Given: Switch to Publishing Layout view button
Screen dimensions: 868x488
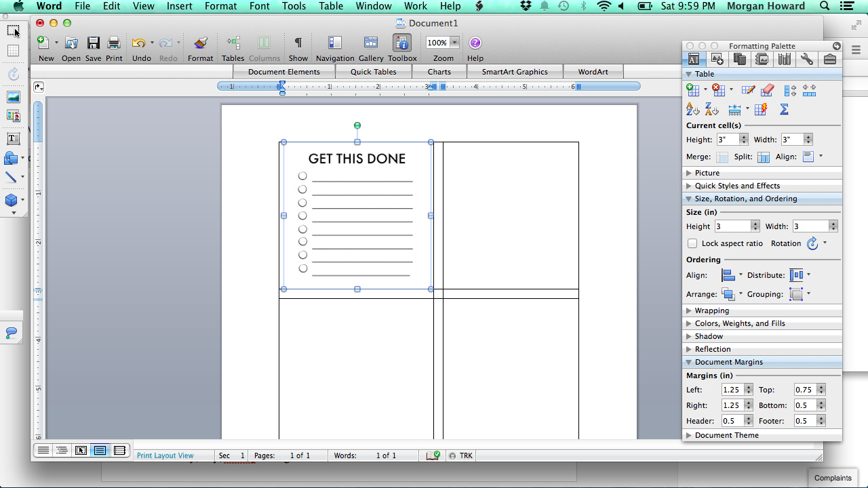Looking at the screenshot, I should click(x=81, y=450).
